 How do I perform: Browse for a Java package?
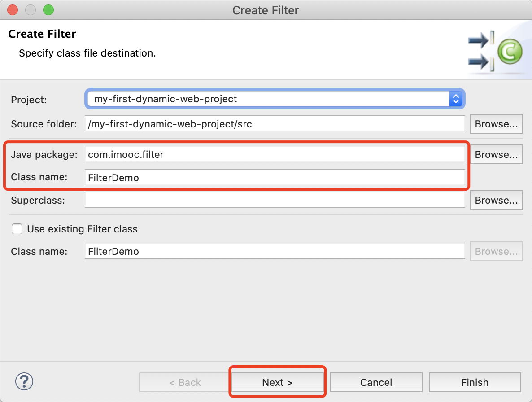(496, 154)
